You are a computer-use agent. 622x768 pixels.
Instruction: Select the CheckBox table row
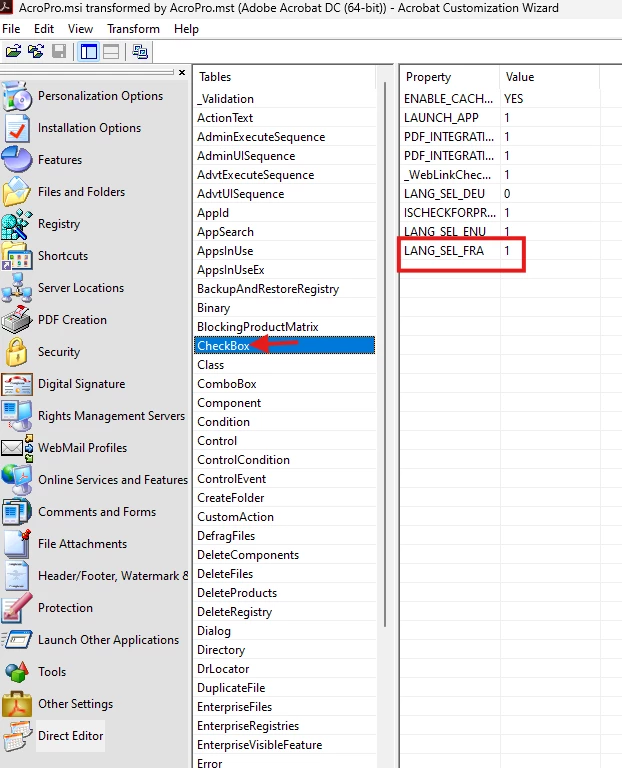pyautogui.click(x=285, y=345)
